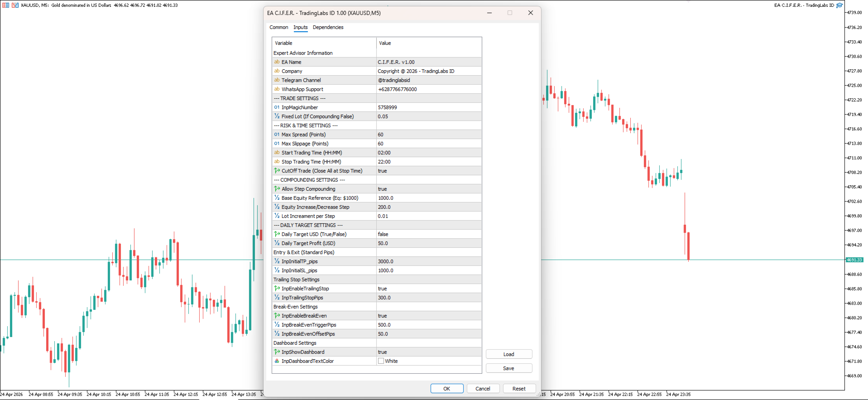Viewport: 868px width, 400px height.
Task: Click the string icon beside Stop Trading Time
Action: tap(277, 162)
